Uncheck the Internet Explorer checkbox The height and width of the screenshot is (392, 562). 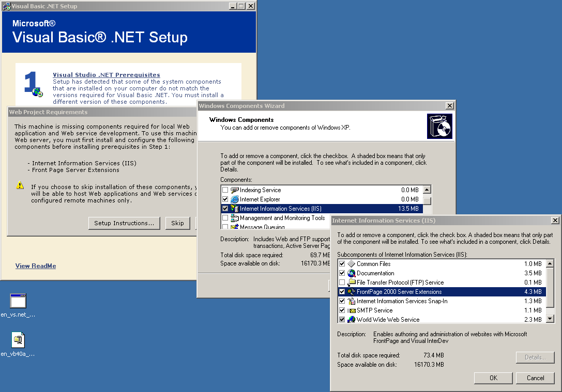click(225, 199)
